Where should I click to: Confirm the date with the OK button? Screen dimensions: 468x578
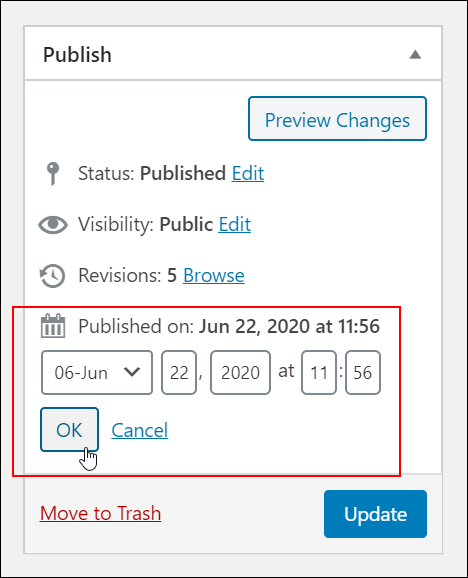pyautogui.click(x=69, y=429)
